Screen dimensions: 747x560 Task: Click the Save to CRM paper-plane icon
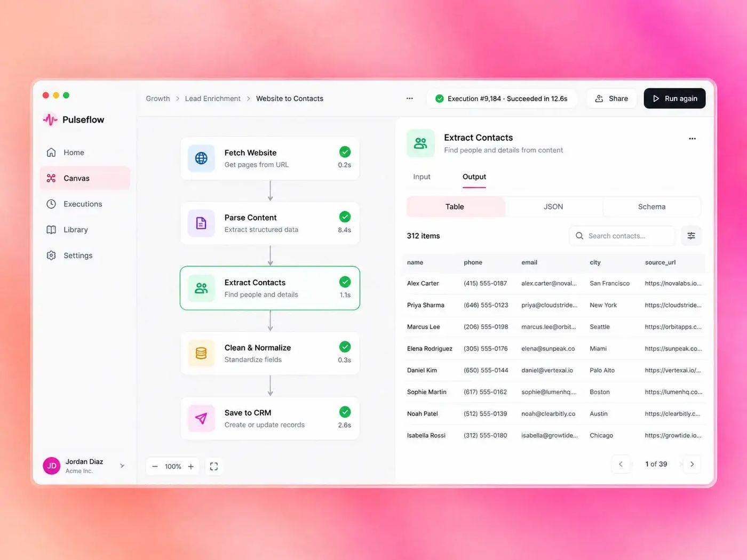201,418
